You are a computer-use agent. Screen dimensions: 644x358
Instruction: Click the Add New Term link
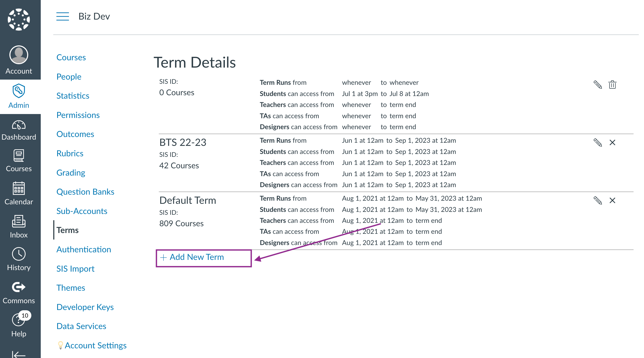coord(192,257)
